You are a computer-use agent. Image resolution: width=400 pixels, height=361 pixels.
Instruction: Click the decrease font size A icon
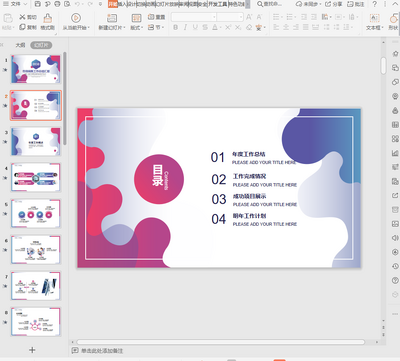[259, 17]
